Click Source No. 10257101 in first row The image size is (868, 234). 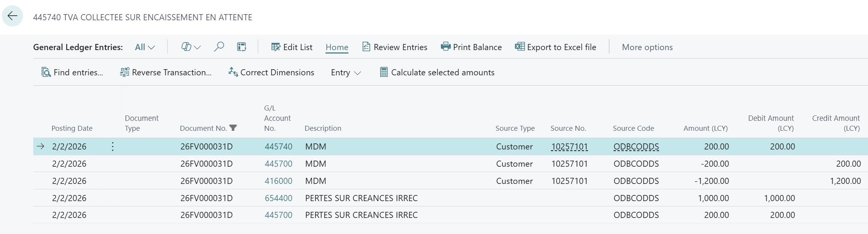coord(569,146)
